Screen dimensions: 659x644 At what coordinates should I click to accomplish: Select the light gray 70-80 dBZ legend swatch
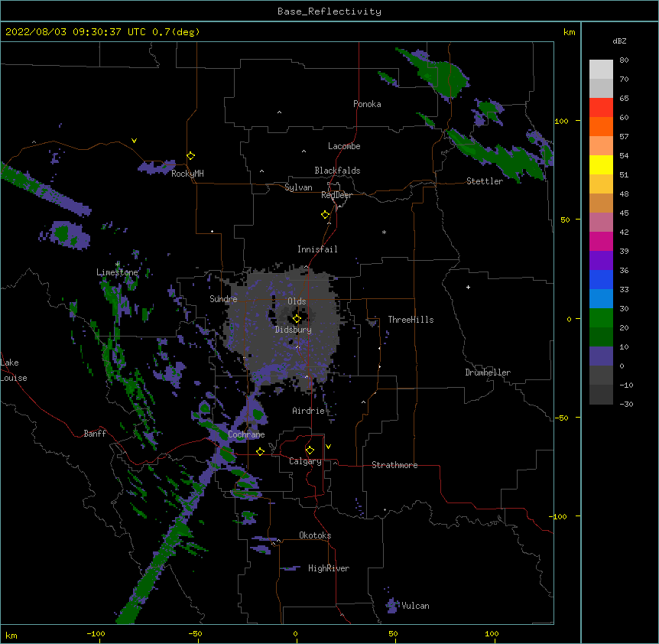601,70
